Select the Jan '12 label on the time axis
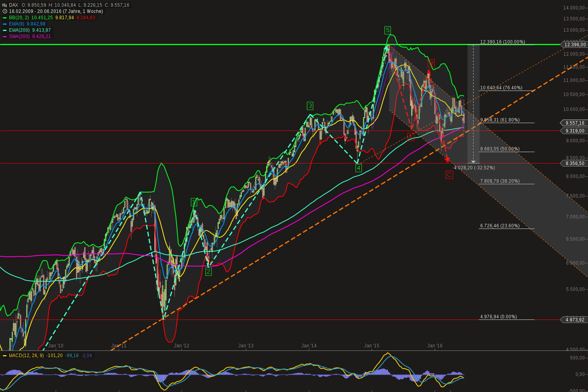The image size is (588, 392). [x=181, y=346]
